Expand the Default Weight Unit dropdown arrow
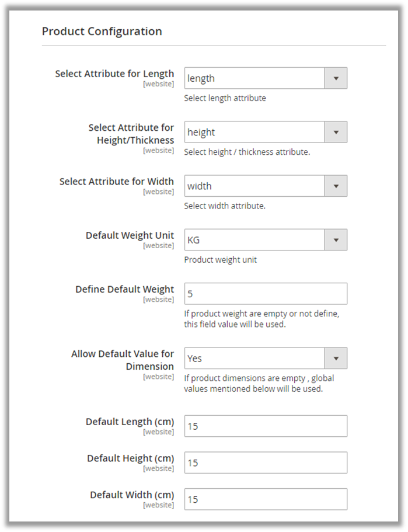Viewport: 408px width, 532px height. (336, 240)
